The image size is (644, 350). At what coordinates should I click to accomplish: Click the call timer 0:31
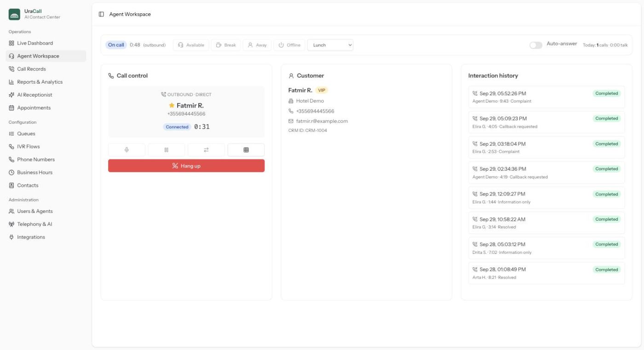click(x=202, y=126)
